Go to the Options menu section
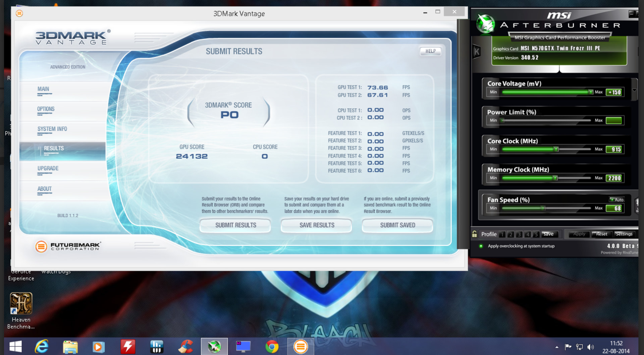Image resolution: width=644 pixels, height=355 pixels. [46, 109]
